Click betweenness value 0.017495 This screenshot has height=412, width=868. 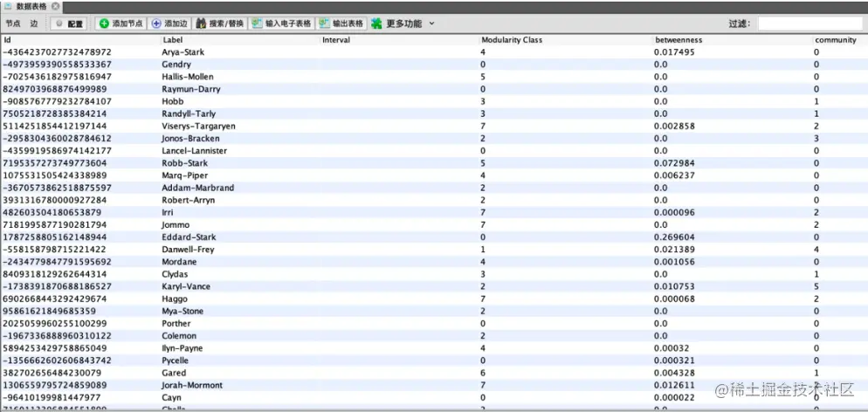coord(675,52)
